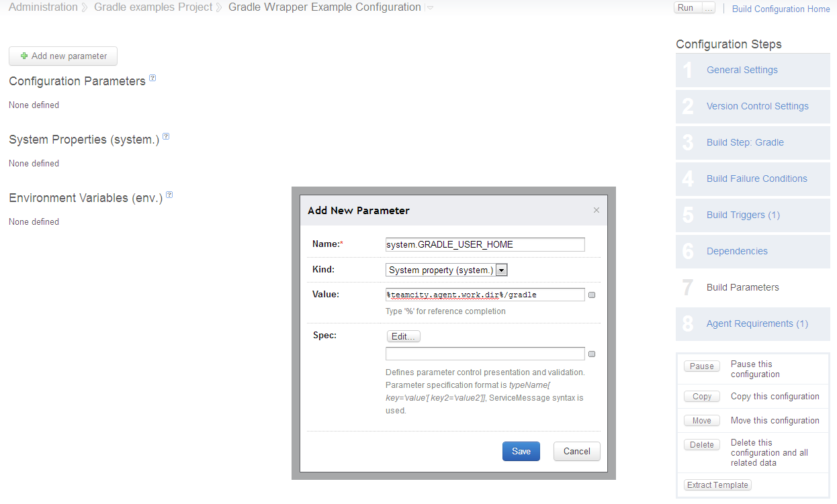Click expand icon beside the Value field
The height and width of the screenshot is (504, 837).
click(x=592, y=295)
